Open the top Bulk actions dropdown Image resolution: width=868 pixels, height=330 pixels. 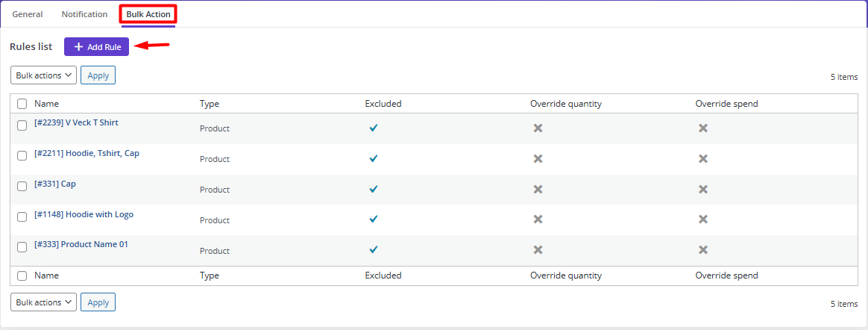44,75
